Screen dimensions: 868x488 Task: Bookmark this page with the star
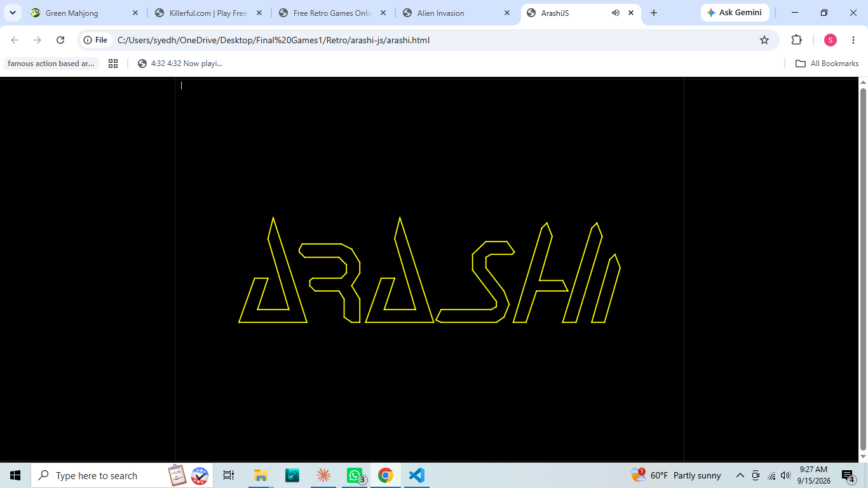click(x=764, y=40)
